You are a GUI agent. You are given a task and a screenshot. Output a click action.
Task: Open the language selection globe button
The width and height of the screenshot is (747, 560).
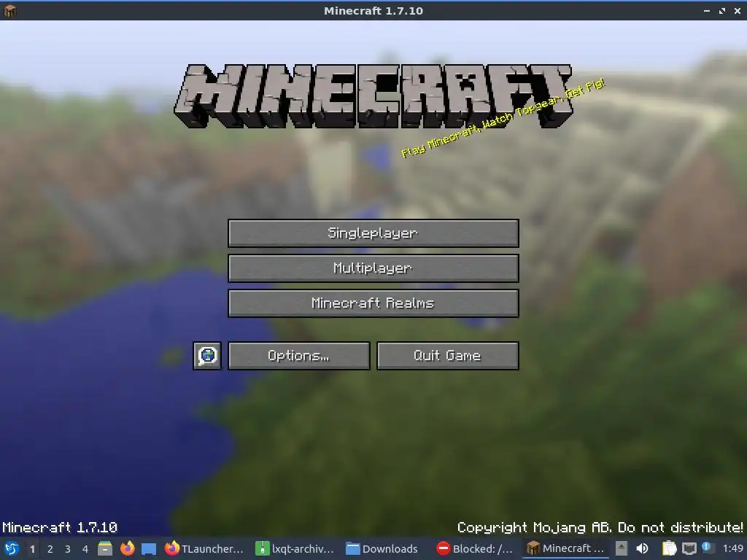(207, 356)
